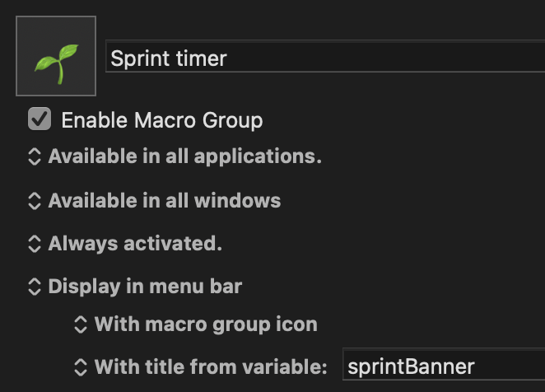Place cursor after the word timer in name

point(228,58)
